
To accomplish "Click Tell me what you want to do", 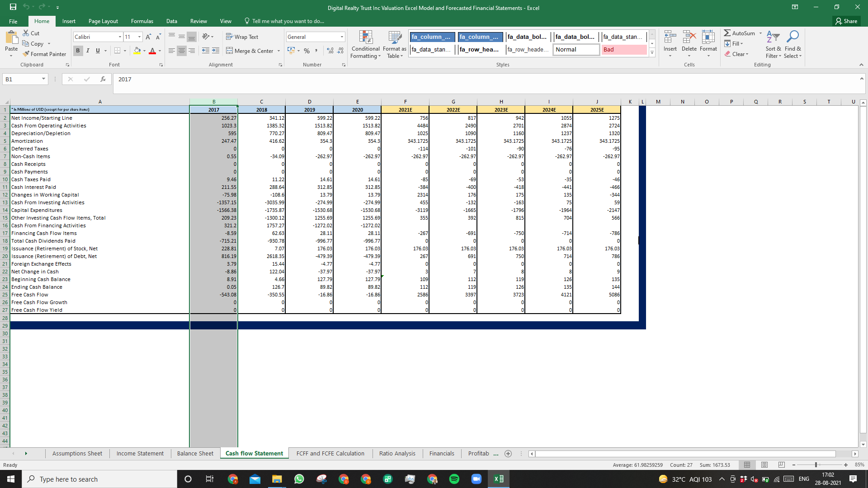I will tap(284, 21).
